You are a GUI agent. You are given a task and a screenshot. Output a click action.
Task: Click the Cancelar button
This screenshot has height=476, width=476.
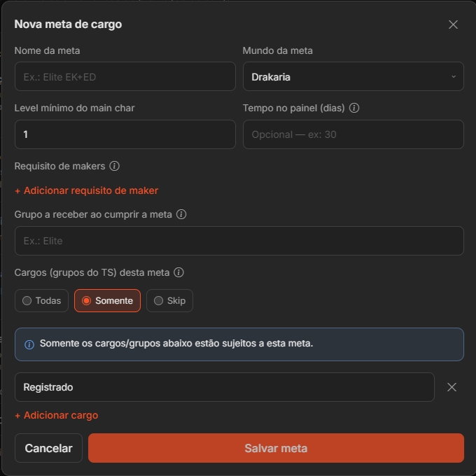(48, 448)
